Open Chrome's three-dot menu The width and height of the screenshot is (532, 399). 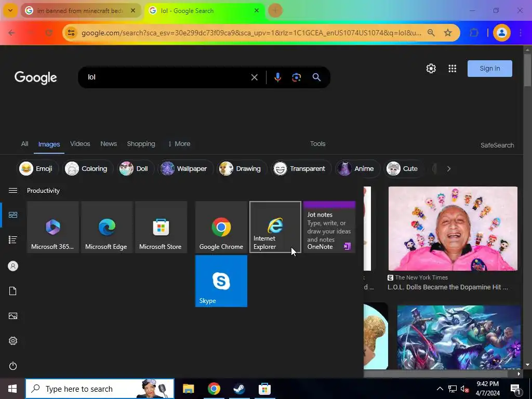click(521, 33)
